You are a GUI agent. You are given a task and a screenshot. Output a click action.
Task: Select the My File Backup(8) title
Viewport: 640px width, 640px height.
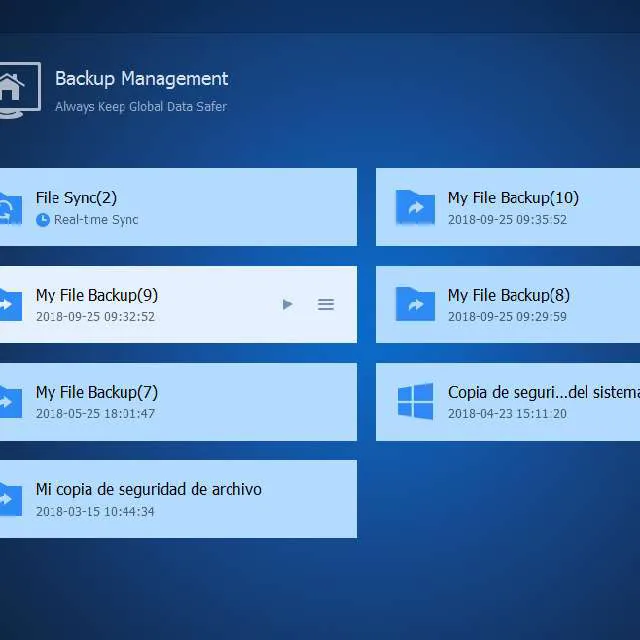(508, 295)
